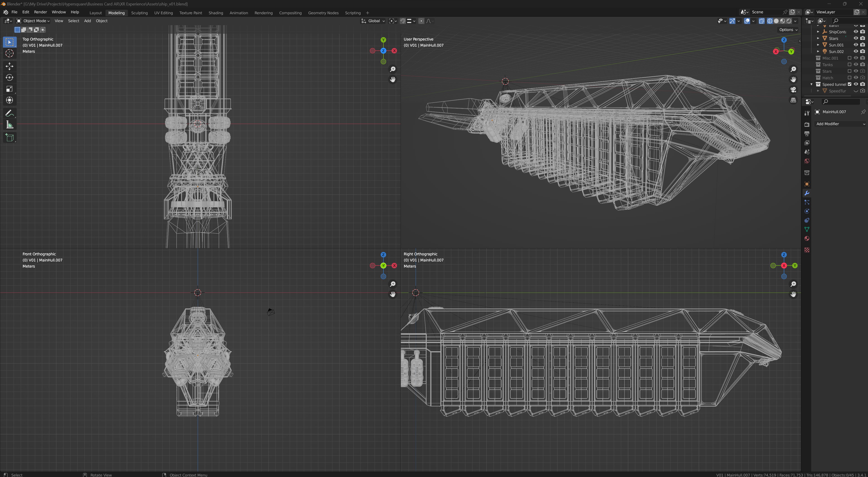
Task: Activate the Cursor tool
Action: (x=10, y=53)
